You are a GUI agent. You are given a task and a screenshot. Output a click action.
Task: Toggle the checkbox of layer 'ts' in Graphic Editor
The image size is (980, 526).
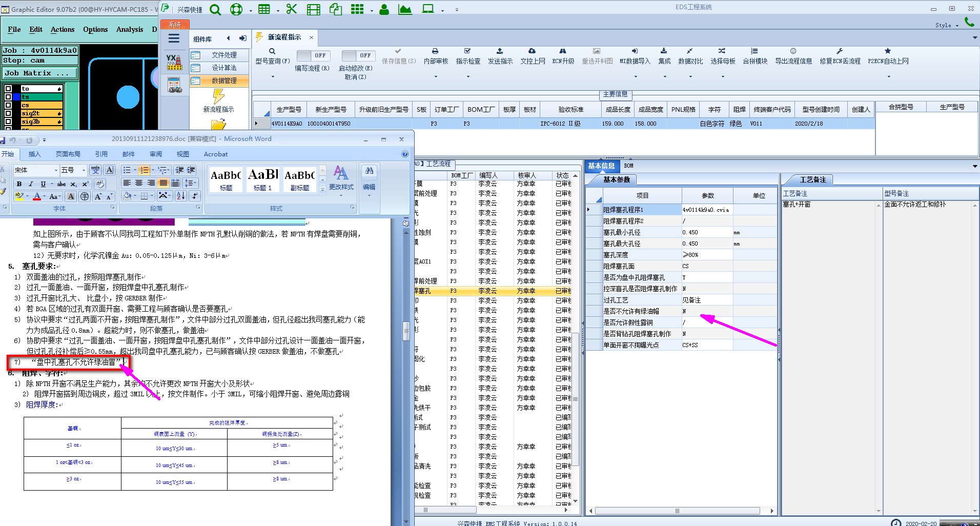click(x=8, y=97)
